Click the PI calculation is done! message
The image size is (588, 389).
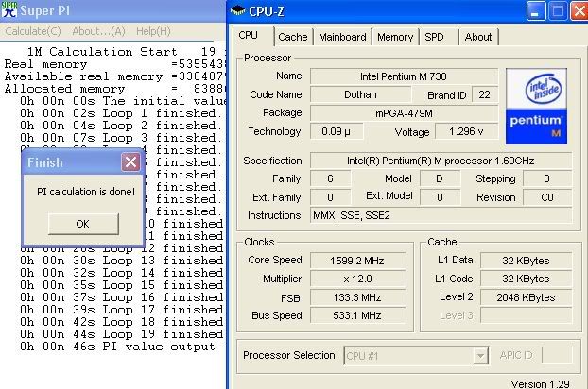click(86, 192)
